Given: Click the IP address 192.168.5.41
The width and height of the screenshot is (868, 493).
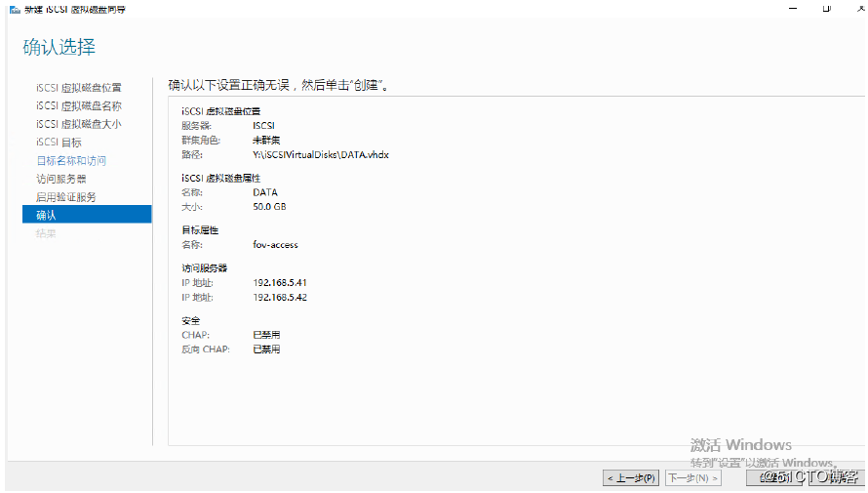Looking at the screenshot, I should [280, 282].
